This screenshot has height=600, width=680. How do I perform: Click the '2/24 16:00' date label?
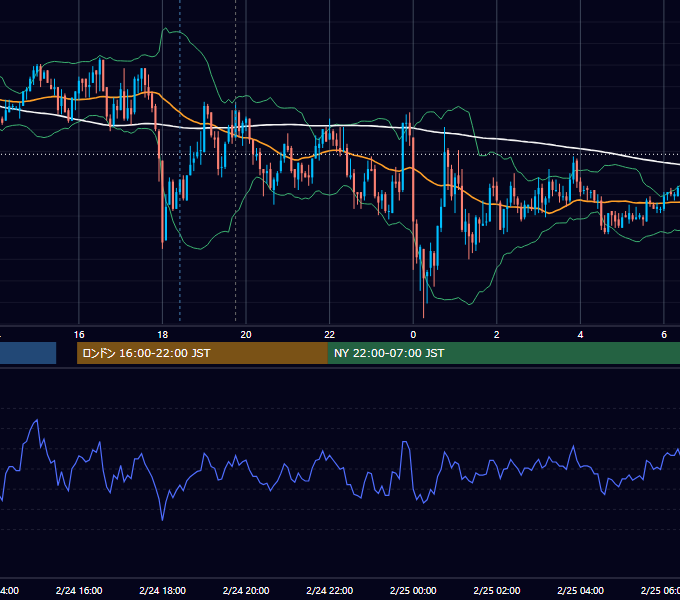[x=79, y=590]
